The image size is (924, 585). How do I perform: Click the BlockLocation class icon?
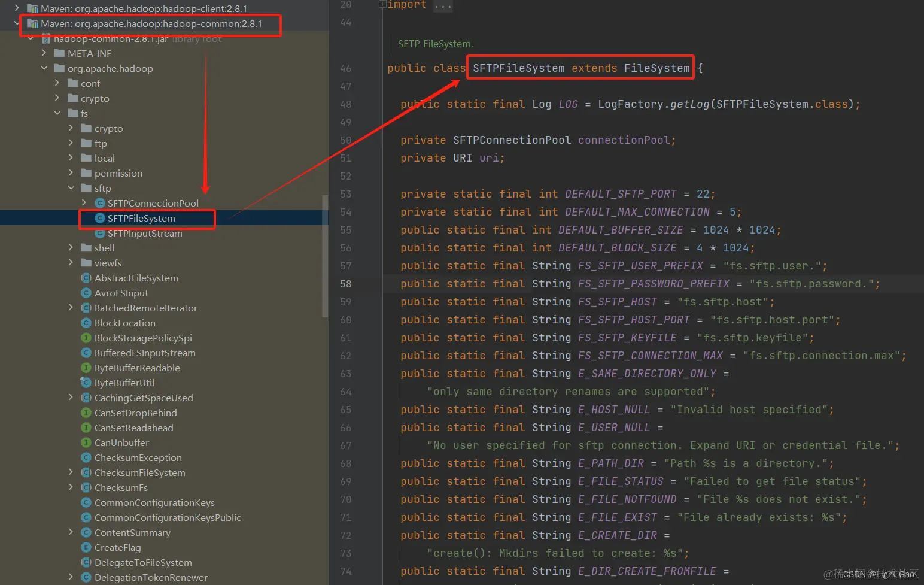point(86,323)
